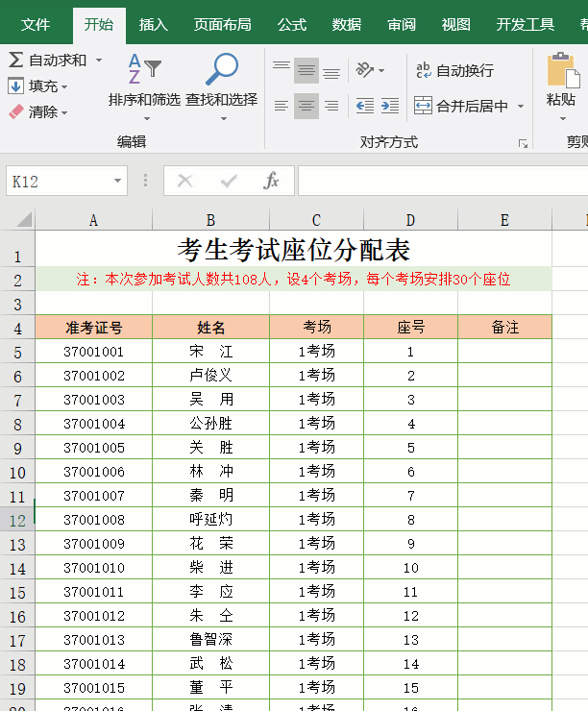This screenshot has width=588, height=711.
Task: Open the View (视图) tab
Action: pyautogui.click(x=456, y=24)
